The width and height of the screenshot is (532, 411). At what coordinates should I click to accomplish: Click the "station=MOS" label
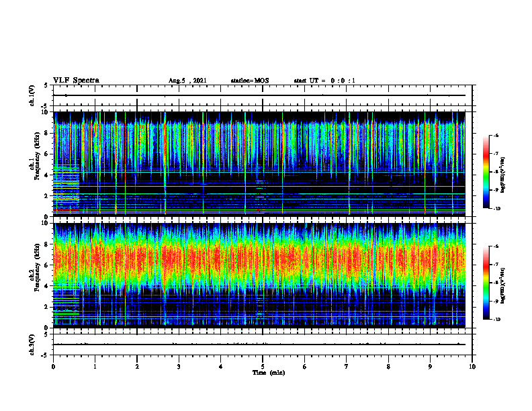[250, 81]
